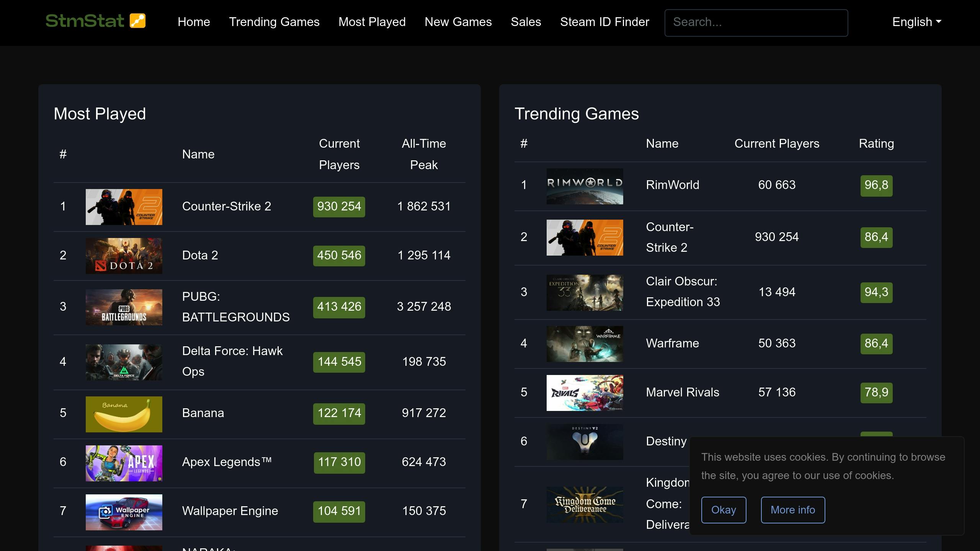Click the all-time peak 1 862 531

pos(424,206)
